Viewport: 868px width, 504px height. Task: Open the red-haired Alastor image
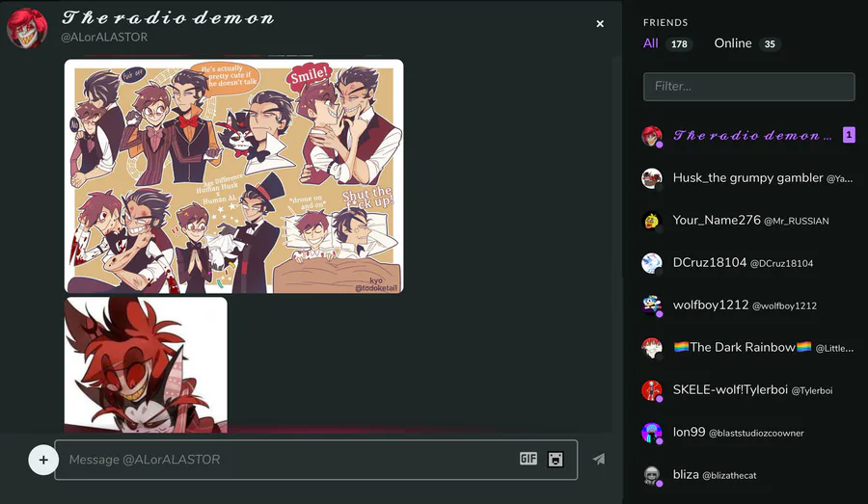click(x=146, y=365)
